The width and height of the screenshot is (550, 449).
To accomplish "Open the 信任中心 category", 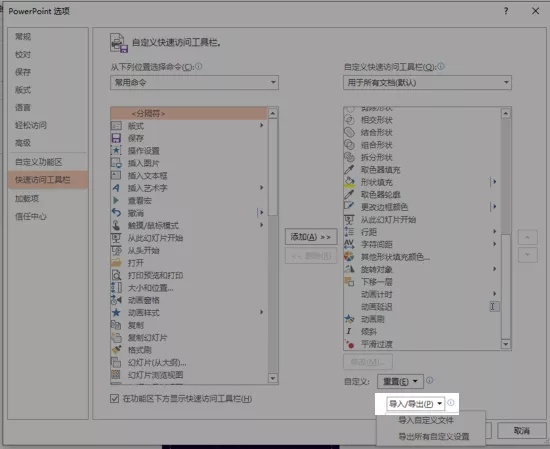I will coord(31,216).
